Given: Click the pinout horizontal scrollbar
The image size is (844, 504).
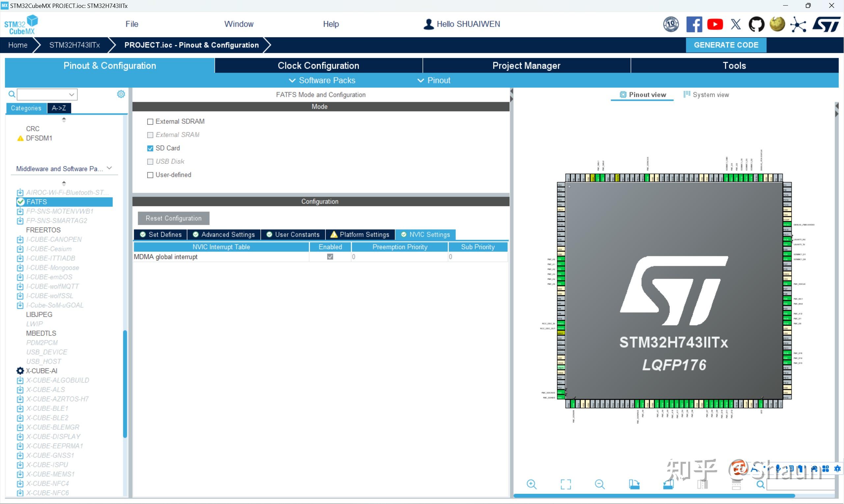Looking at the screenshot, I should pyautogui.click(x=654, y=496).
